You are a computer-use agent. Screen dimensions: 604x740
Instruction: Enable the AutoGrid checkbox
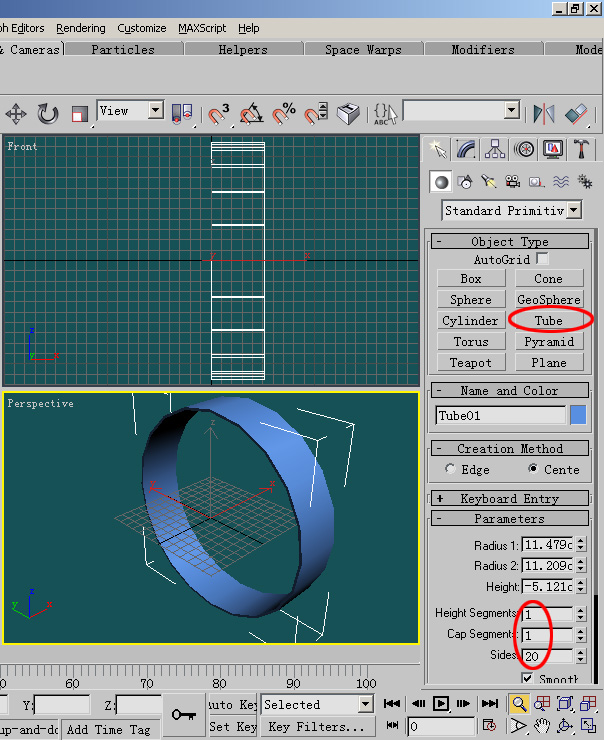(x=542, y=259)
